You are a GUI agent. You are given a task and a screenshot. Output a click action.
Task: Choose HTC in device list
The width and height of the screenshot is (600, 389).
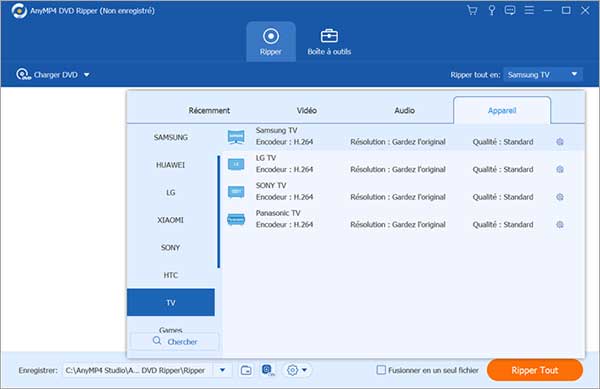pyautogui.click(x=171, y=275)
